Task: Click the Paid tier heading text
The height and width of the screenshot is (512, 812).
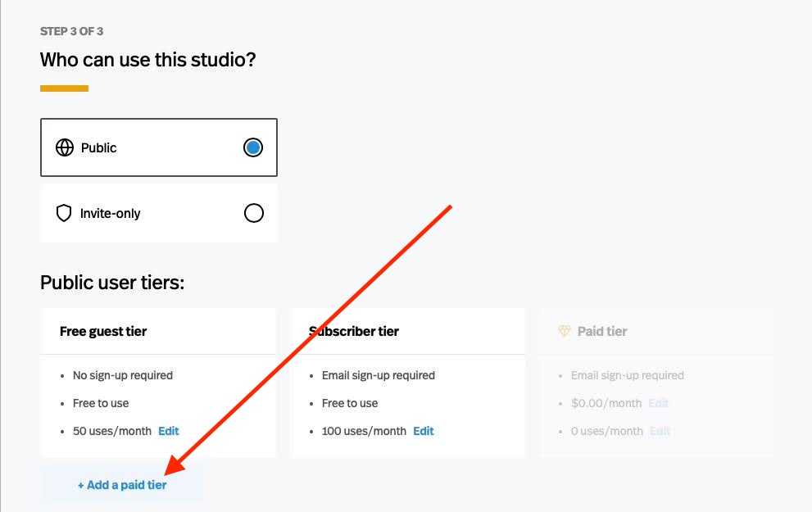Action: (x=602, y=332)
